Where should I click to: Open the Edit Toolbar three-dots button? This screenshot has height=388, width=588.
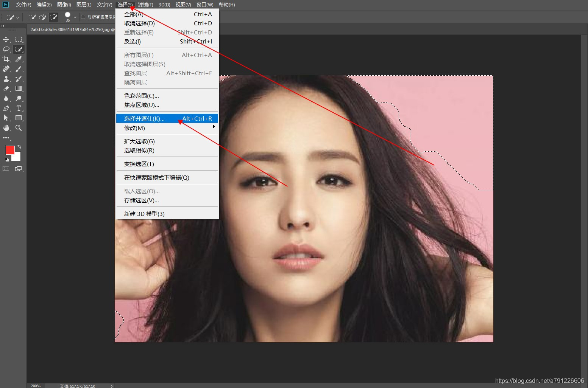tap(6, 138)
